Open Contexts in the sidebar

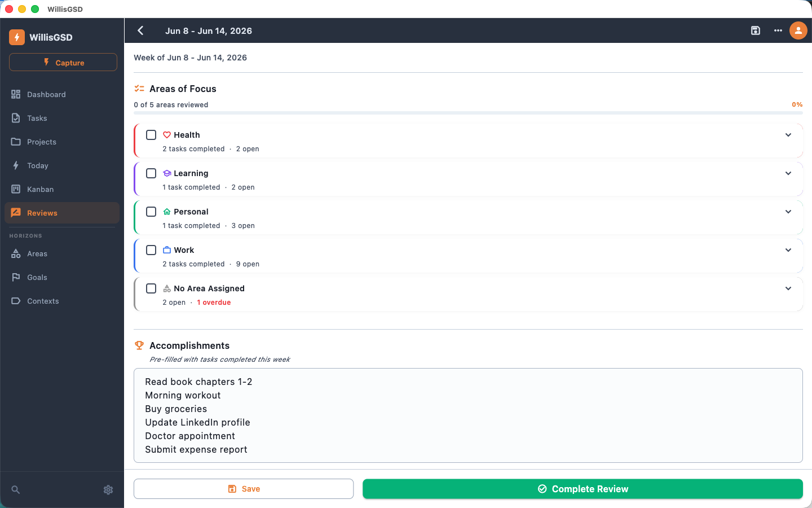pyautogui.click(x=62, y=301)
